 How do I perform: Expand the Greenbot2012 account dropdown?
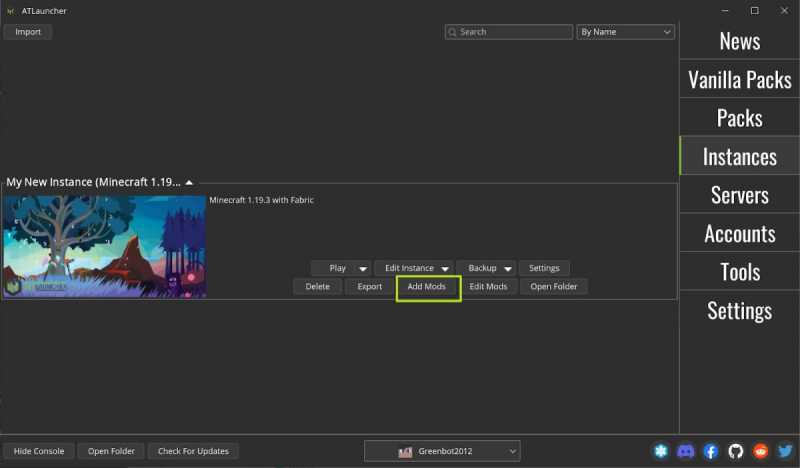click(x=442, y=451)
